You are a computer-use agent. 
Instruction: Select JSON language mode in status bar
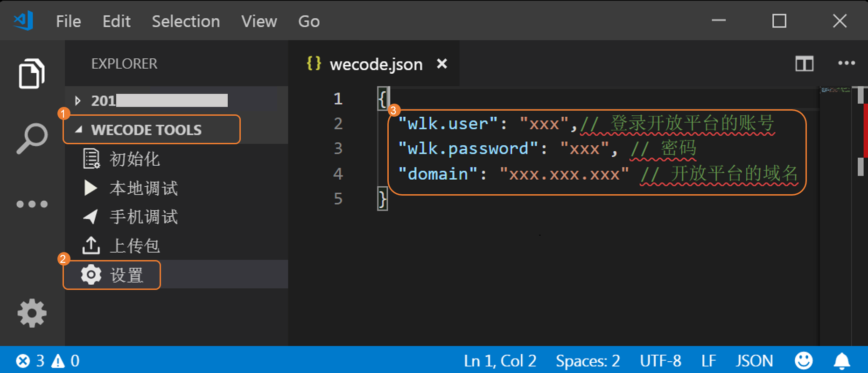click(754, 360)
